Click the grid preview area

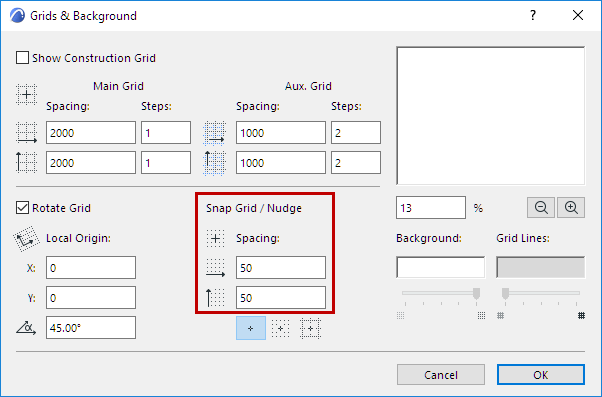point(491,116)
